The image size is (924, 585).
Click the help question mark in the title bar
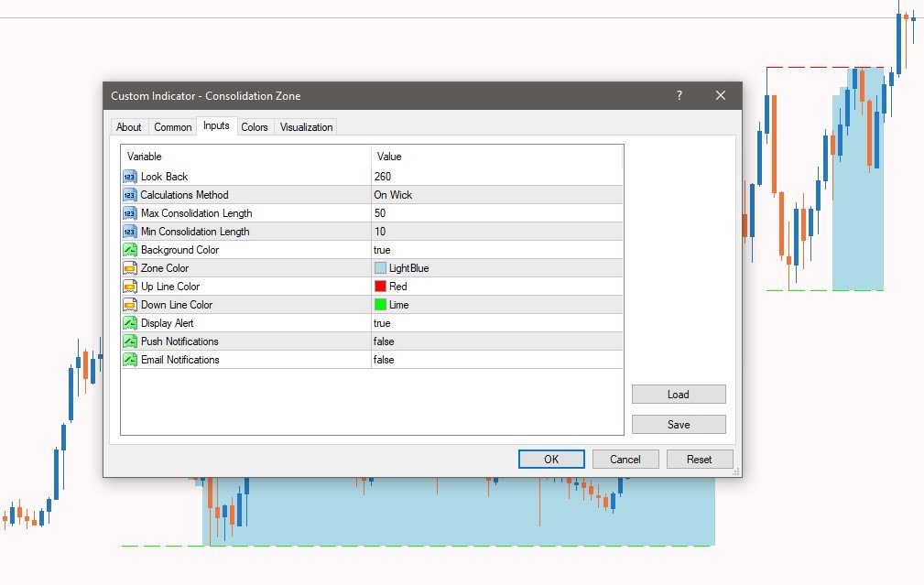pos(679,95)
